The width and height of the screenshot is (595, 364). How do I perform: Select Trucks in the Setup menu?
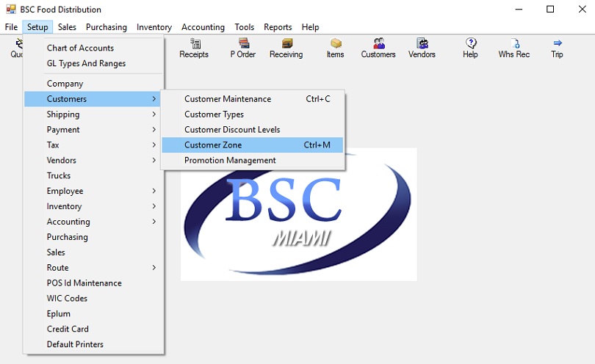click(94, 175)
